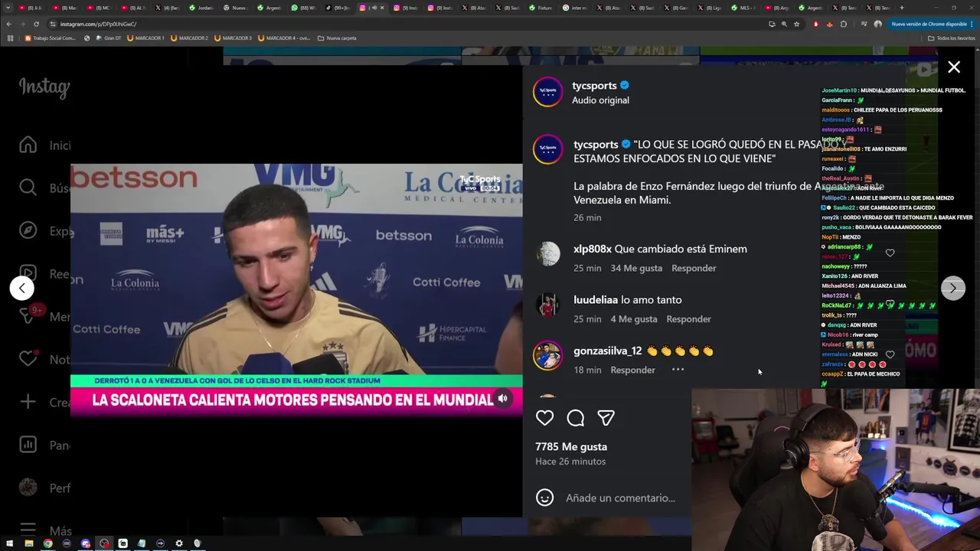Viewport: 980px width, 551px height.
Task: Open the Chrome extensions puzzle icon
Action: [844, 24]
